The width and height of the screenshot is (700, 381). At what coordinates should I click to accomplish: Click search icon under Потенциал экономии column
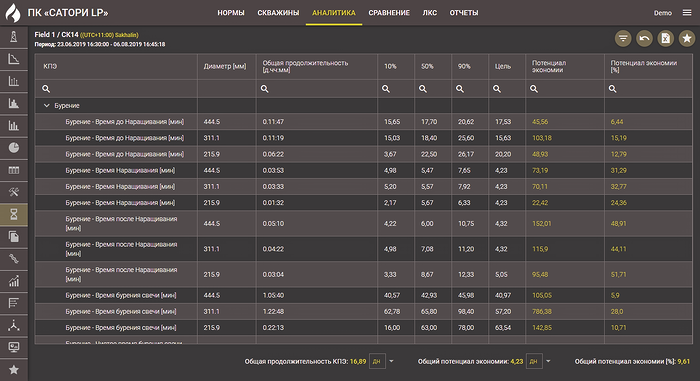tap(534, 89)
